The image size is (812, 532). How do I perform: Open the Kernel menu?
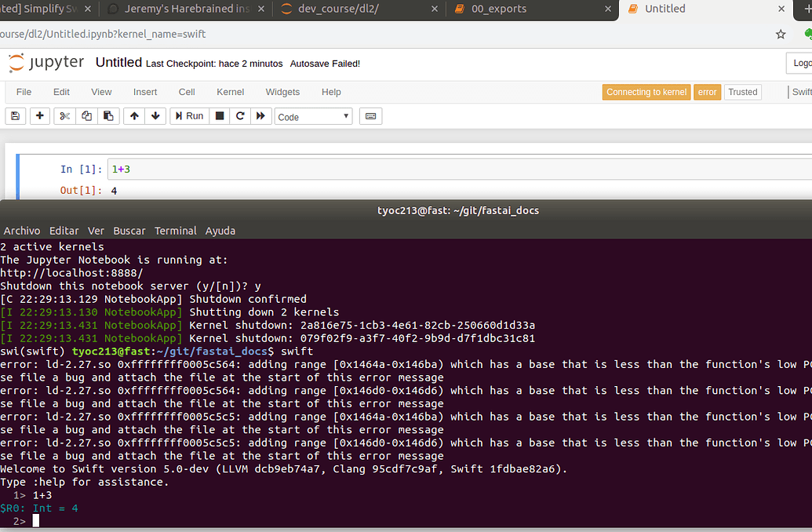click(230, 92)
